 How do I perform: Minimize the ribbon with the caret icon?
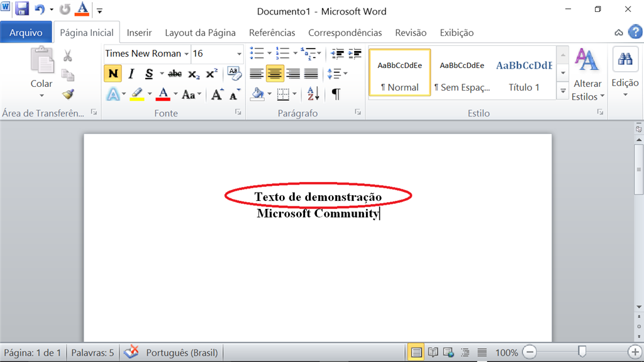pos(619,33)
